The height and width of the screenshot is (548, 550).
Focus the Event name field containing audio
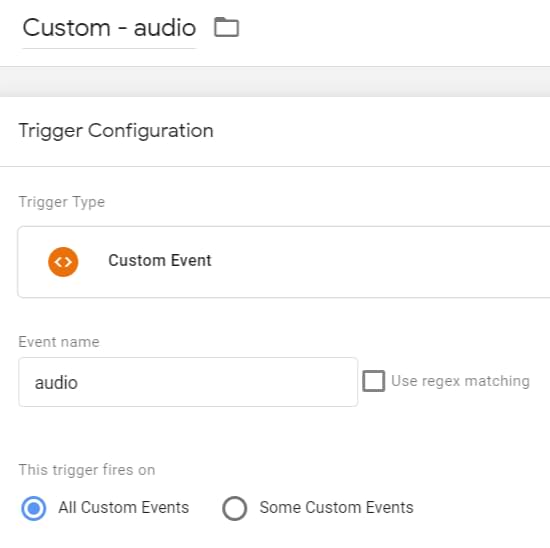(188, 382)
